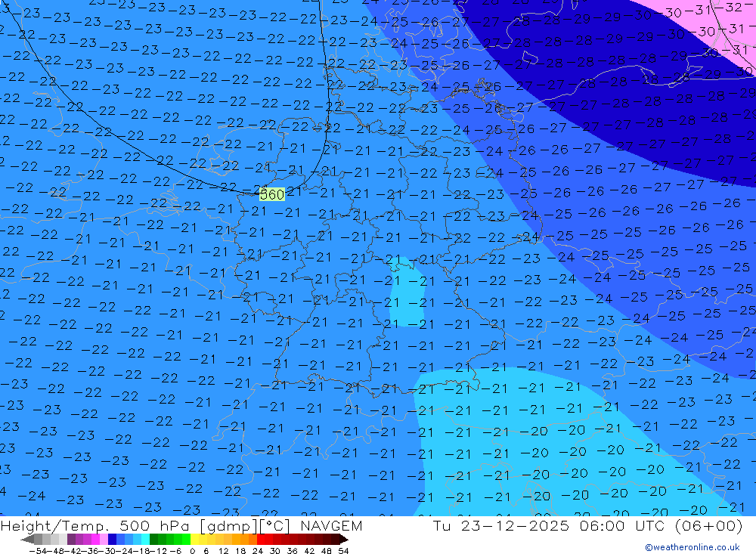The image size is (756, 554).
Task: Click the dark green legend swatch above -12
Action: coord(153,540)
